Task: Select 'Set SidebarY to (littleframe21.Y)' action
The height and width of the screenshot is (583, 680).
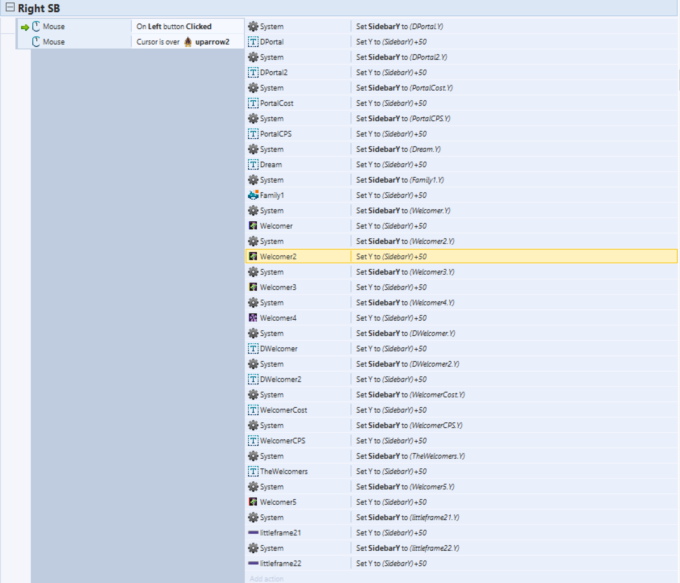Action: click(x=408, y=517)
